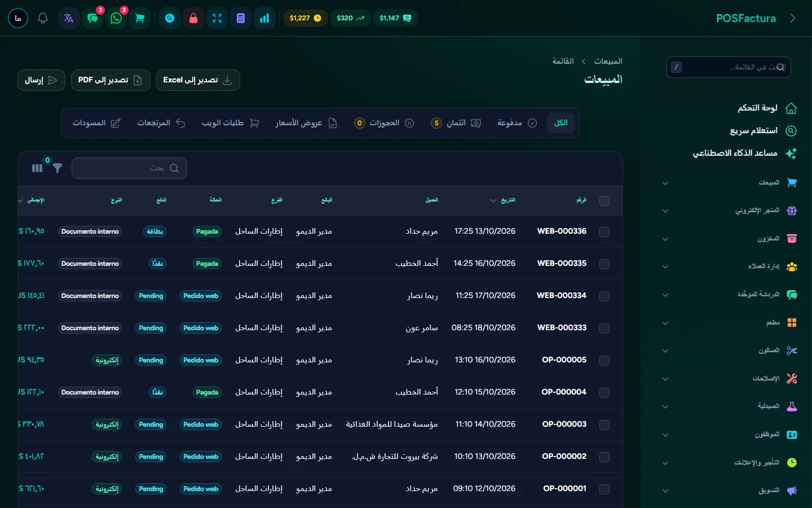Click the تصدير إلى PDF button
The image size is (812, 508).
click(111, 80)
